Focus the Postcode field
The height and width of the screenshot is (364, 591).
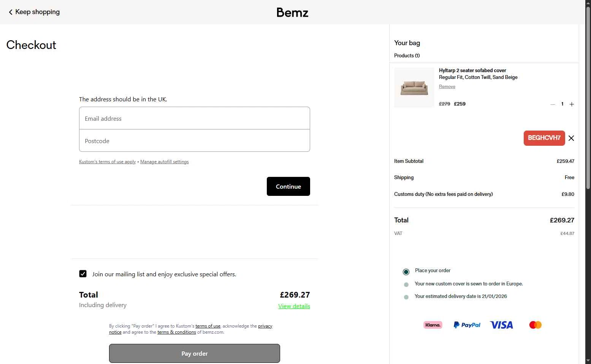[x=195, y=141]
